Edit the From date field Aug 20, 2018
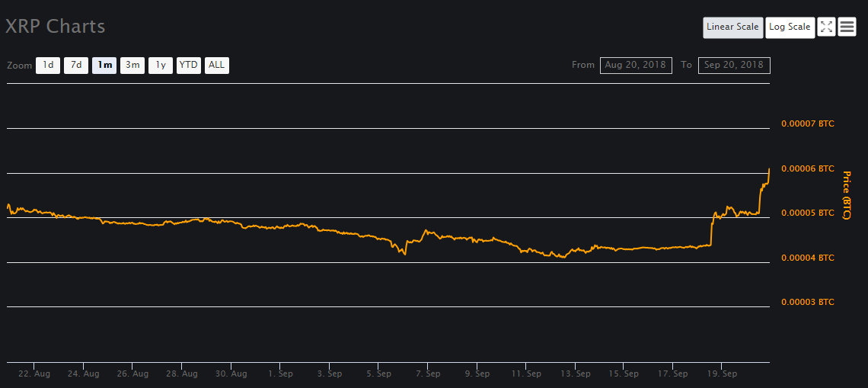 click(636, 65)
